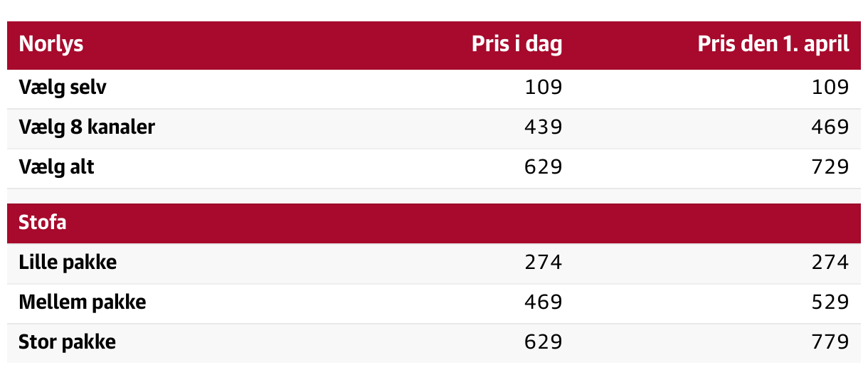Click the "Mellem pakke" row label

(83, 302)
